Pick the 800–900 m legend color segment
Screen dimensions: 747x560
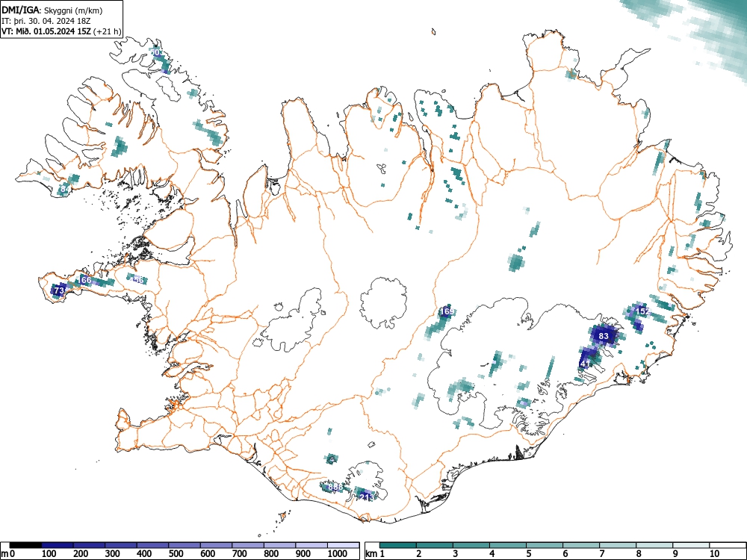coord(280,545)
